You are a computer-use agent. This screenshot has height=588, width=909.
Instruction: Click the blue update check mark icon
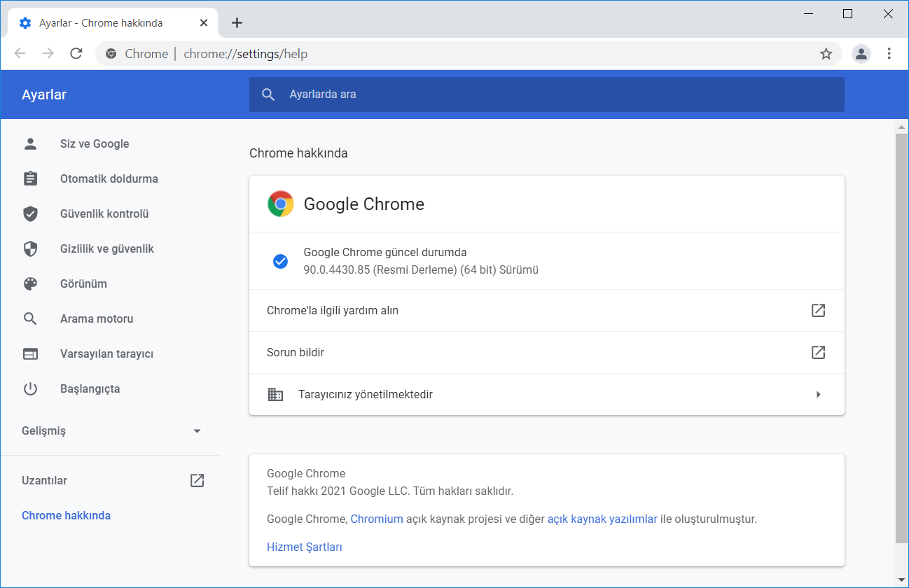coord(280,261)
